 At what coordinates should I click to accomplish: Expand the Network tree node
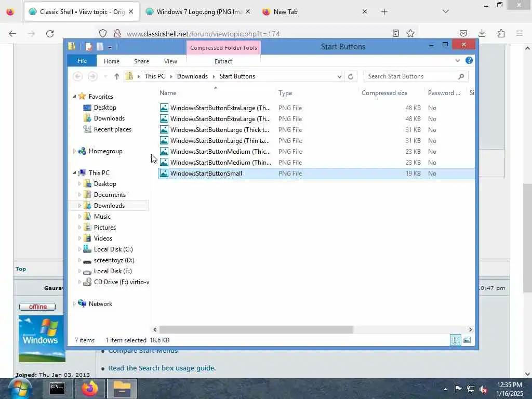point(75,303)
